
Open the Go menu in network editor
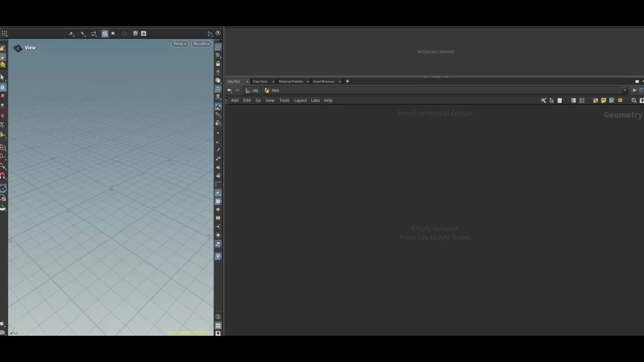[x=258, y=101]
